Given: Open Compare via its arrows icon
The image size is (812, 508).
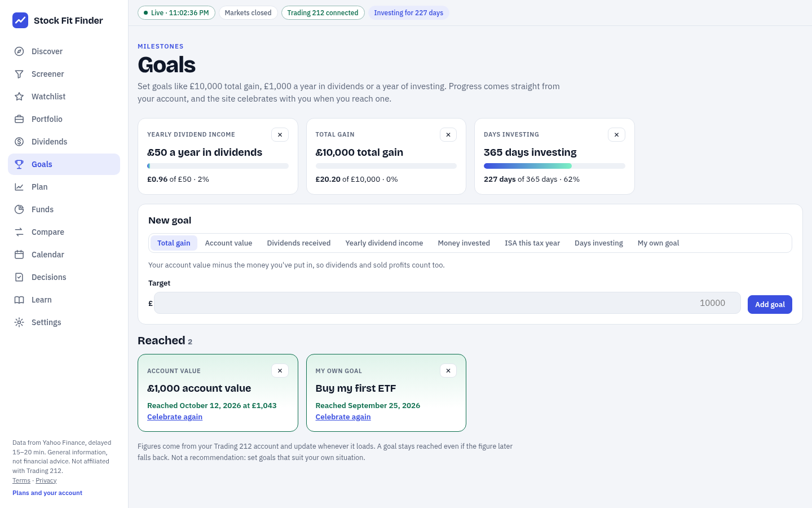Looking at the screenshot, I should [x=19, y=232].
